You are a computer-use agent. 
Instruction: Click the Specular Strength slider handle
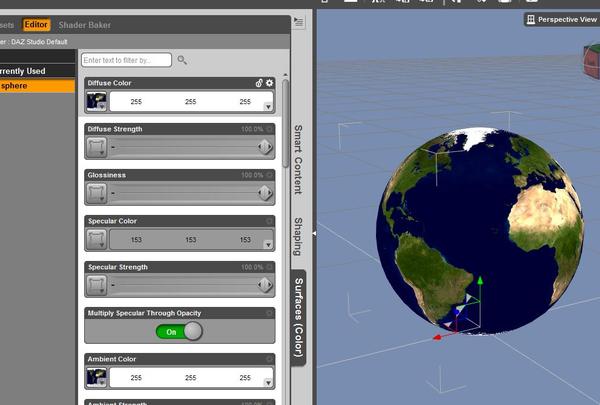[265, 285]
